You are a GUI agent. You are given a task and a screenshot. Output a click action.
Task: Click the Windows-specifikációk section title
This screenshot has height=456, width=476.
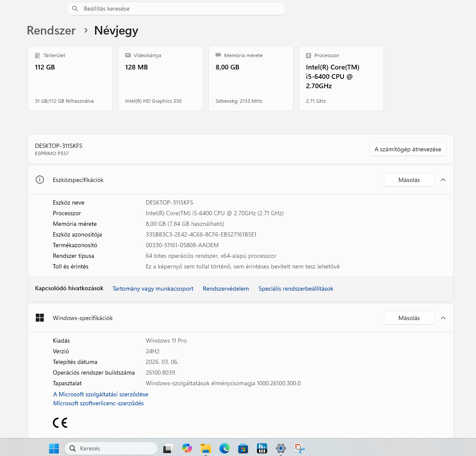click(83, 318)
